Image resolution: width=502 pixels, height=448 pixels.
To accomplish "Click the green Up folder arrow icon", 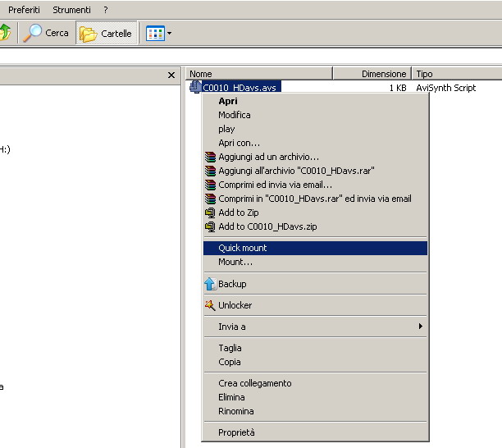I will (x=5, y=32).
